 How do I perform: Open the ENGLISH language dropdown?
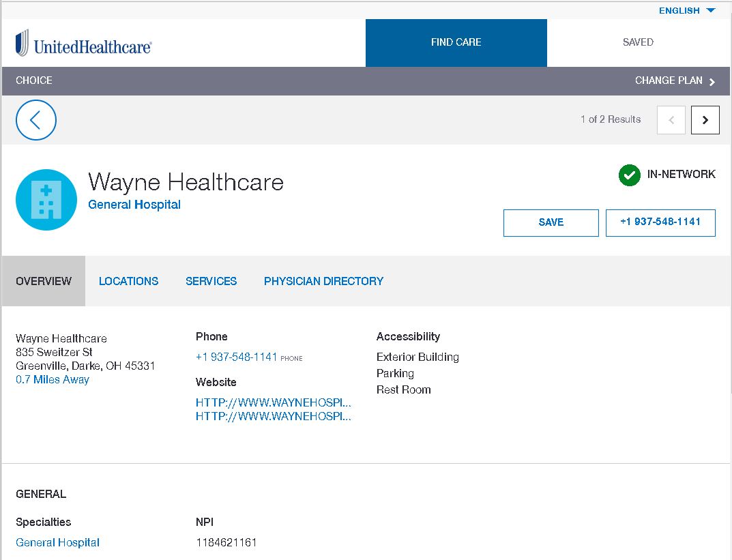(687, 10)
